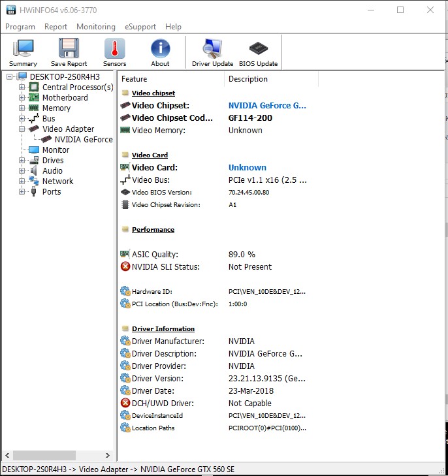448x476 pixels.
Task: Expand the Memory tree node
Action: 22,108
